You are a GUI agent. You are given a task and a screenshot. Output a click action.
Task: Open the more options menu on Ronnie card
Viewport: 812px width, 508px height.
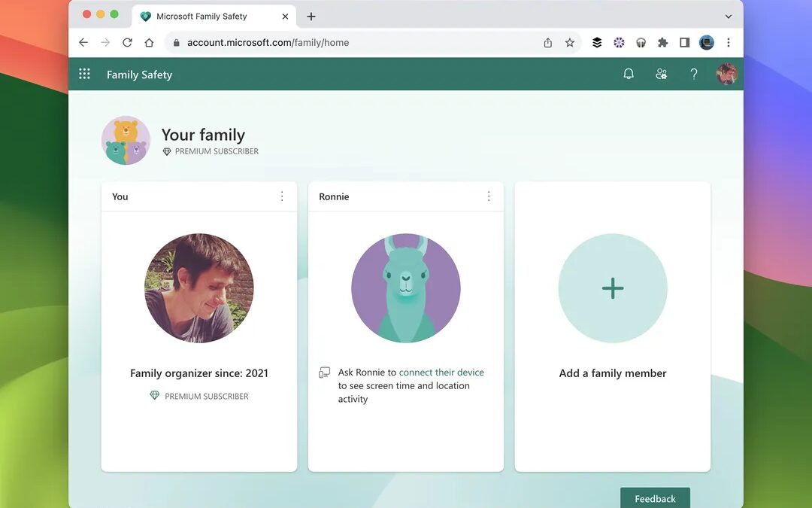click(489, 196)
